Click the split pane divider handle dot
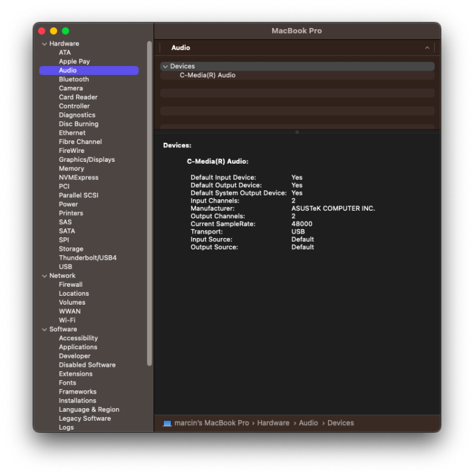This screenshot has height=476, width=474. tap(297, 132)
